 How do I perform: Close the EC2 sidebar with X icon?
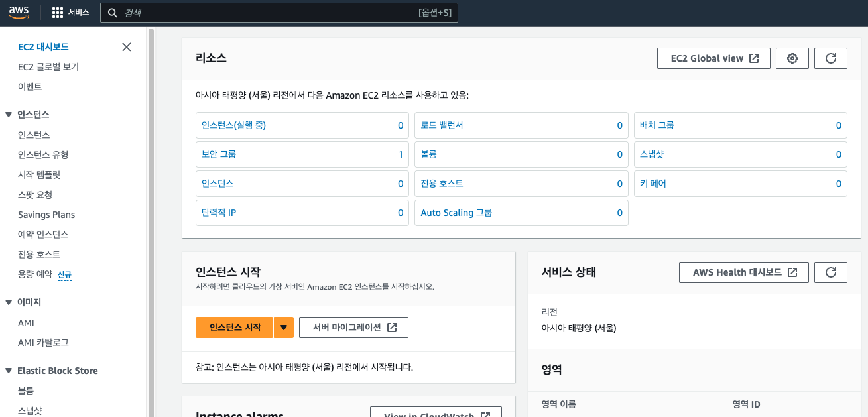pyautogui.click(x=127, y=47)
